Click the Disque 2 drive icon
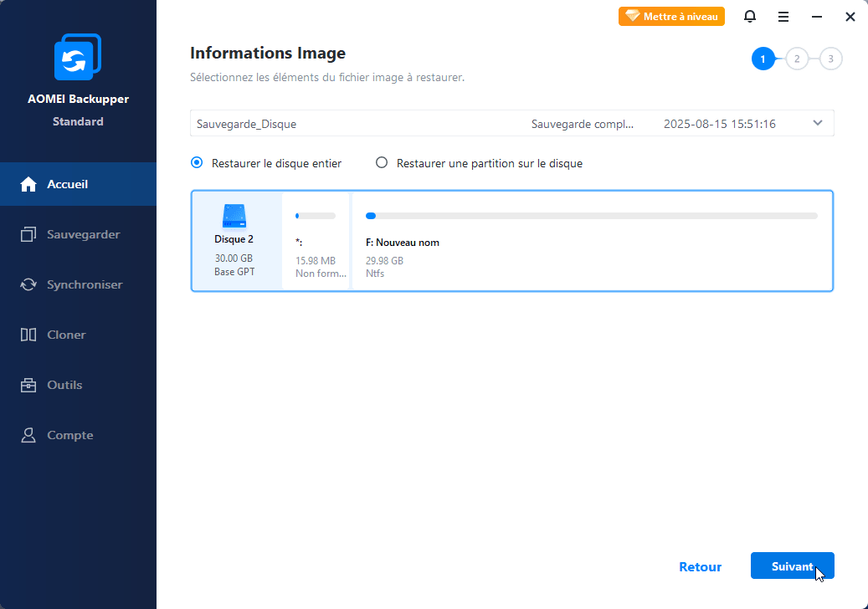Screen dimensions: 868x609 (x=234, y=216)
